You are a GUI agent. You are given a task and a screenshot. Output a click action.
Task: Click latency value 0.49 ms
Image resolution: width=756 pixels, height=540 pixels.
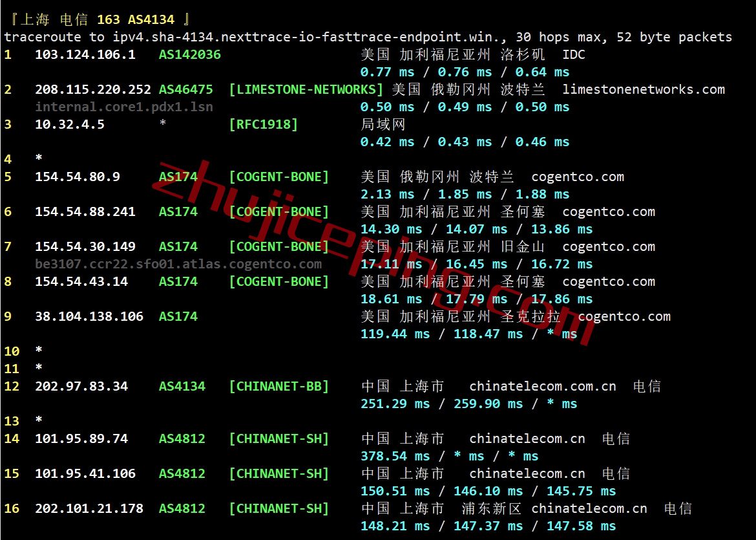[x=465, y=107]
